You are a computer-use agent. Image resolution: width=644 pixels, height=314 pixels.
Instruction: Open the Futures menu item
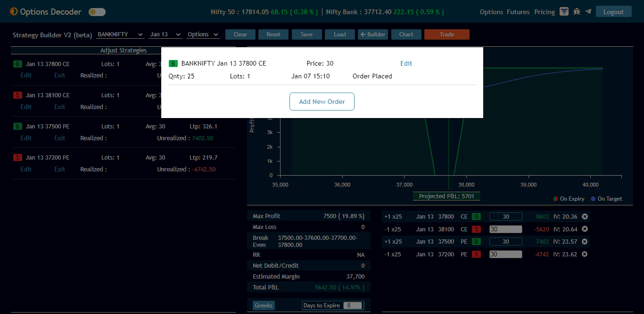[518, 12]
